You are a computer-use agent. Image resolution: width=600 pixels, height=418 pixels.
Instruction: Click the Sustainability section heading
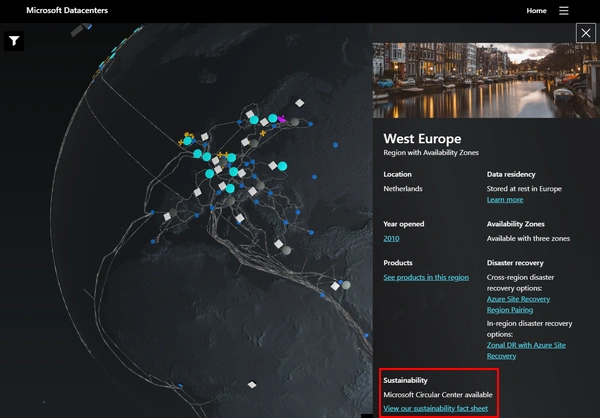(x=405, y=380)
